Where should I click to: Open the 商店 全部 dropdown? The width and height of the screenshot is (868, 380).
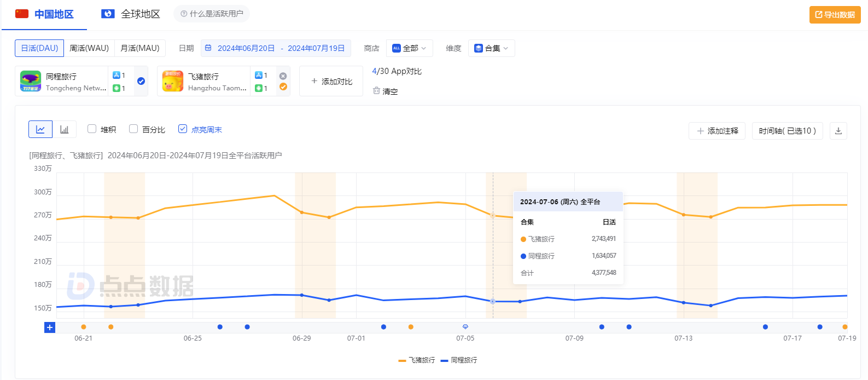(x=409, y=48)
